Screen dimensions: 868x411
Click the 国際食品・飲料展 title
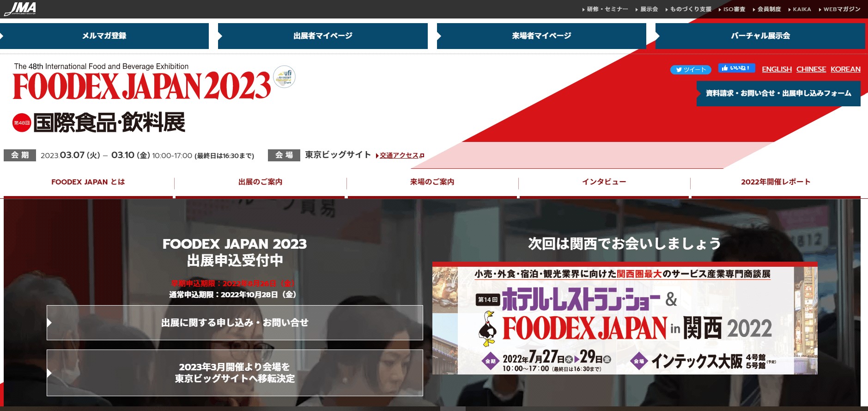point(109,123)
